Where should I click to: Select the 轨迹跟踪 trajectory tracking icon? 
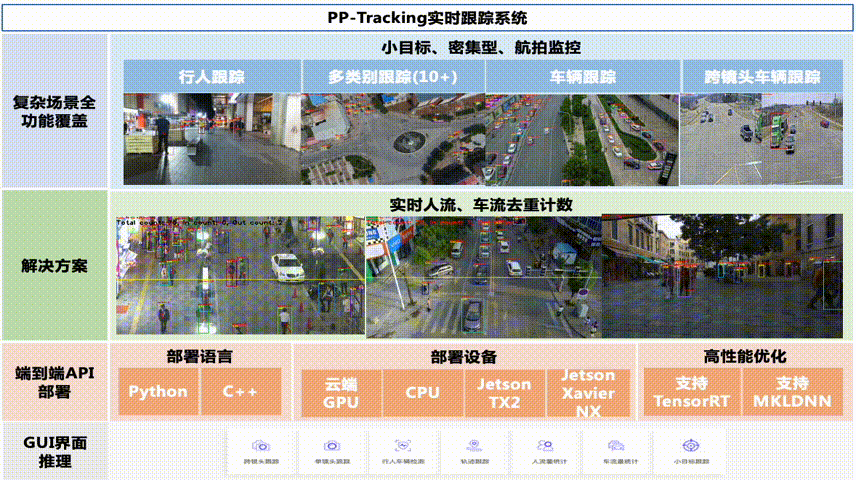pyautogui.click(x=474, y=446)
